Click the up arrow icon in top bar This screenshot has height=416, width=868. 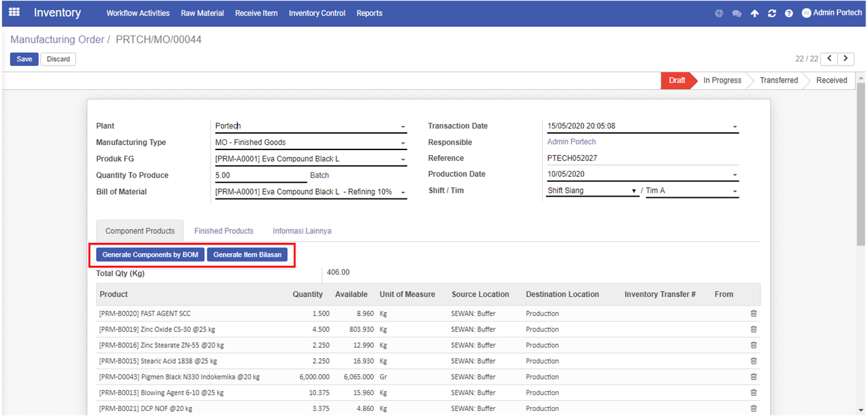[755, 13]
